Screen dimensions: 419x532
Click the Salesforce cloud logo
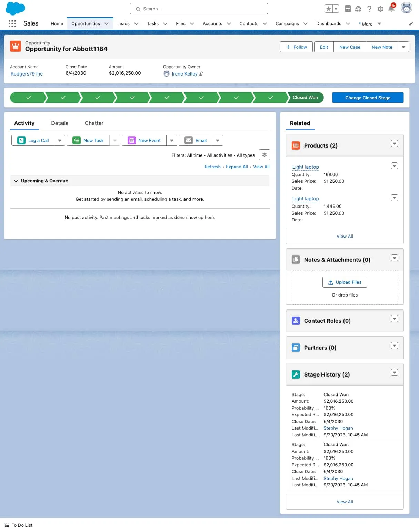pyautogui.click(x=16, y=8)
